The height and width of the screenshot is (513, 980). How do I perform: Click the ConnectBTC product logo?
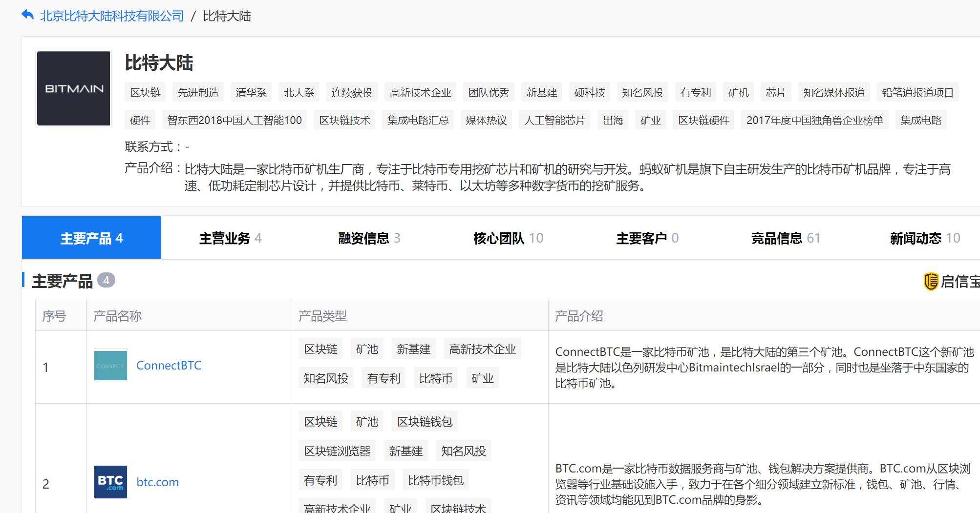pyautogui.click(x=110, y=365)
